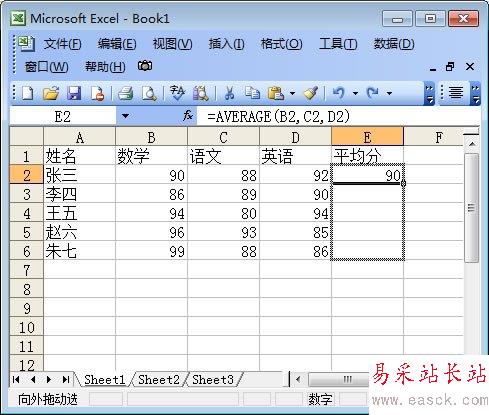Open the Redo history dropdown arrow

(x=389, y=93)
